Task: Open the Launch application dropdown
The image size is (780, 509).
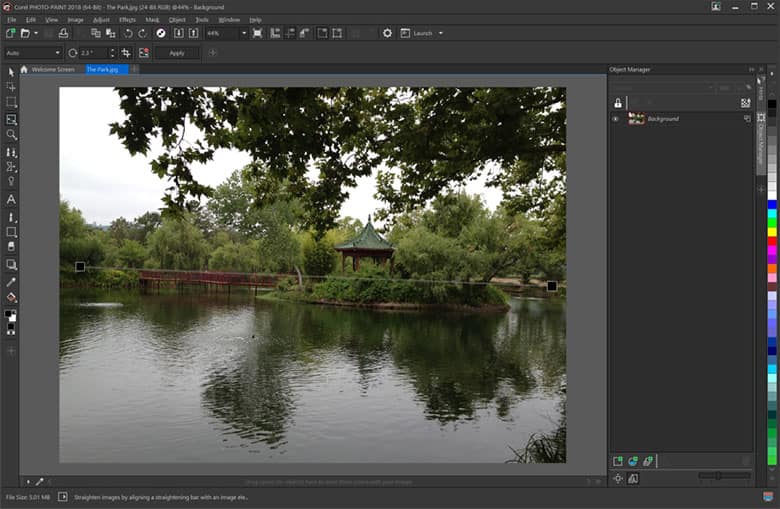Action: point(440,33)
